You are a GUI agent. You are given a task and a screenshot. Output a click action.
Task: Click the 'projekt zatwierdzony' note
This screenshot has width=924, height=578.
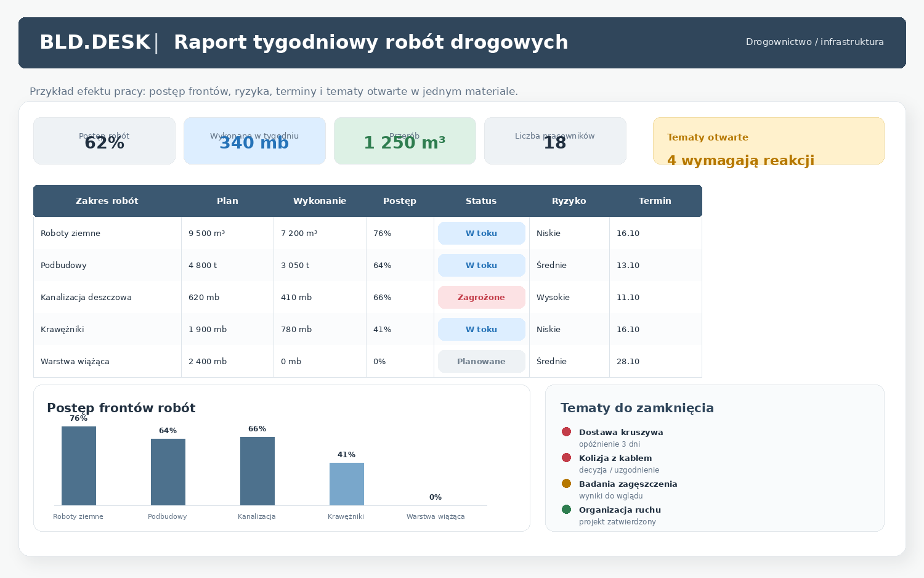click(x=617, y=522)
